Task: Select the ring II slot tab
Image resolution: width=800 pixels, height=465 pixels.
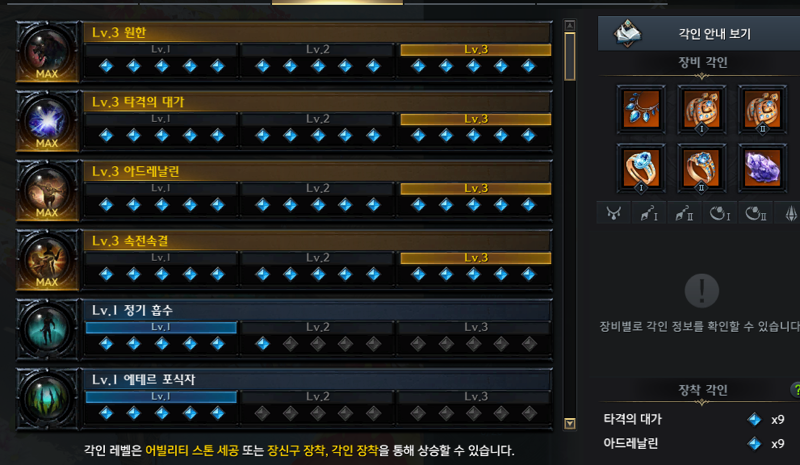Action: coord(756,213)
